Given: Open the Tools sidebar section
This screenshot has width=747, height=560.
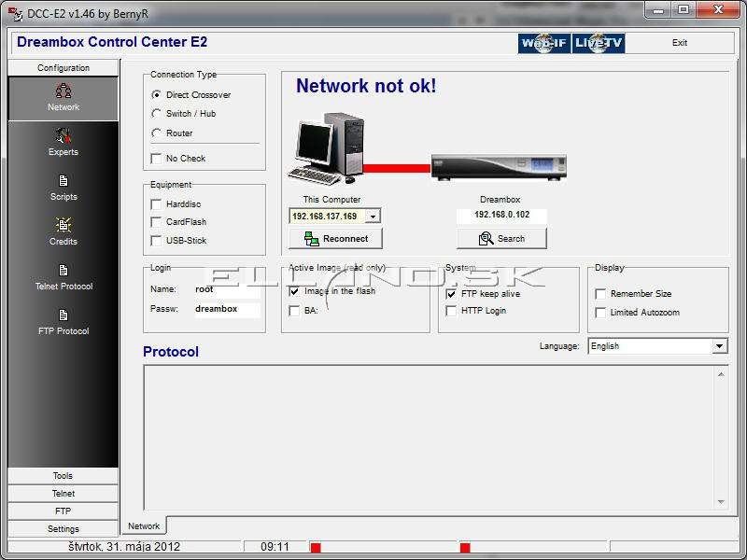Looking at the screenshot, I should (x=63, y=476).
